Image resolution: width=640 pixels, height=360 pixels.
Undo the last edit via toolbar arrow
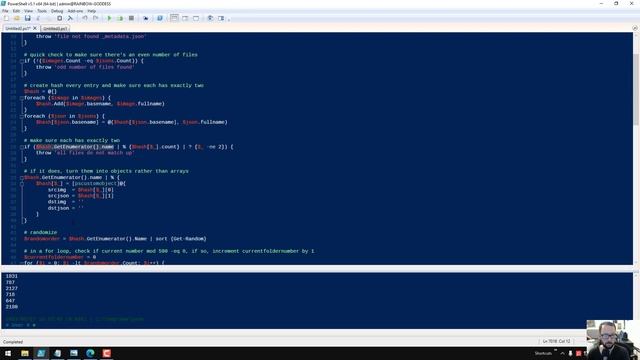tap(84, 18)
